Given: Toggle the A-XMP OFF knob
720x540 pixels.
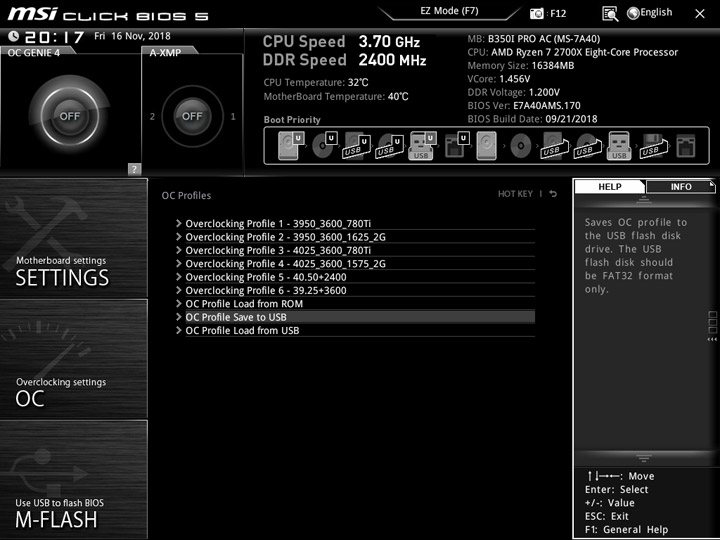Looking at the screenshot, I should (x=192, y=116).
